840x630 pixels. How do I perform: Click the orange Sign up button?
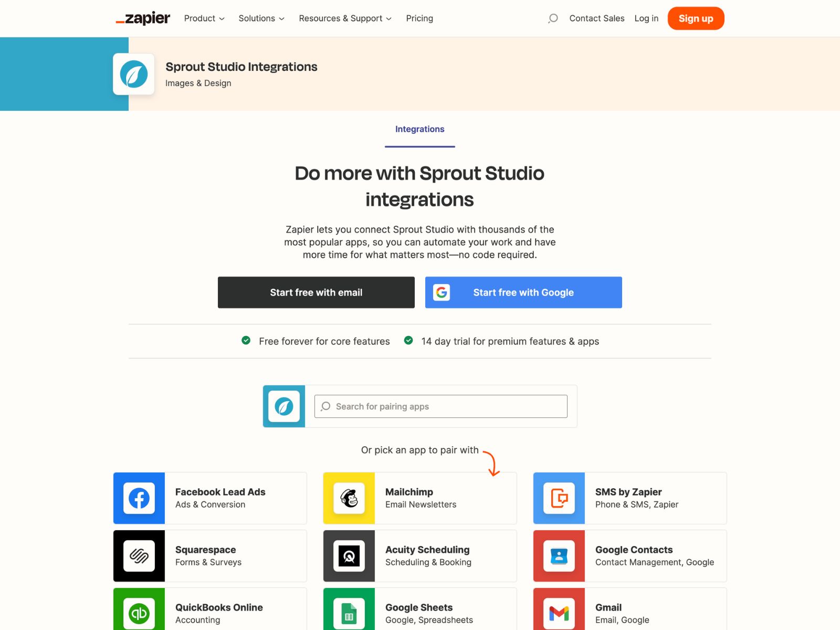point(696,18)
